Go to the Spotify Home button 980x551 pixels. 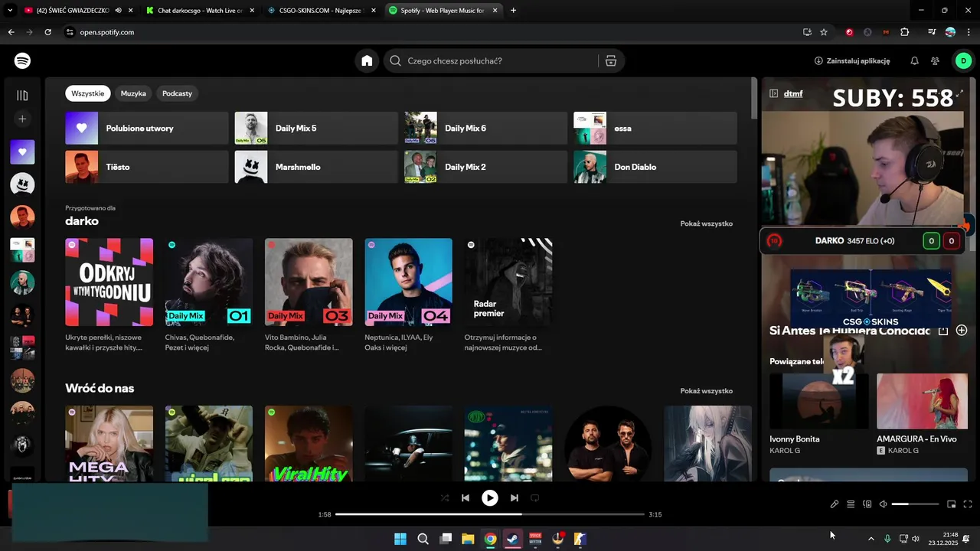(x=367, y=60)
